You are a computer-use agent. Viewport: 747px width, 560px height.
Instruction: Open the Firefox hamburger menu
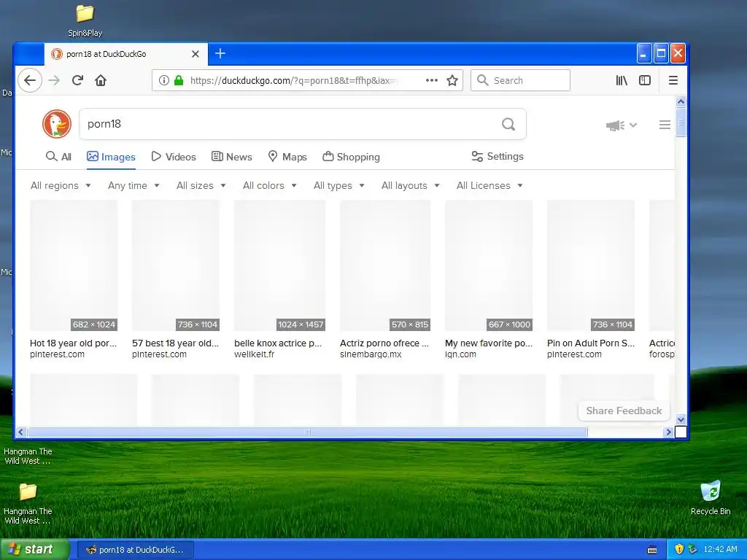(x=673, y=80)
